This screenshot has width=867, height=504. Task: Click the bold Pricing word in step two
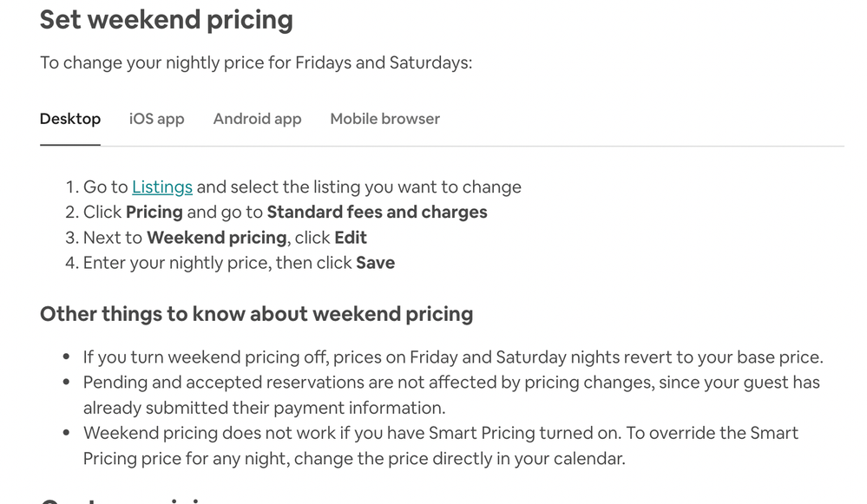(154, 213)
